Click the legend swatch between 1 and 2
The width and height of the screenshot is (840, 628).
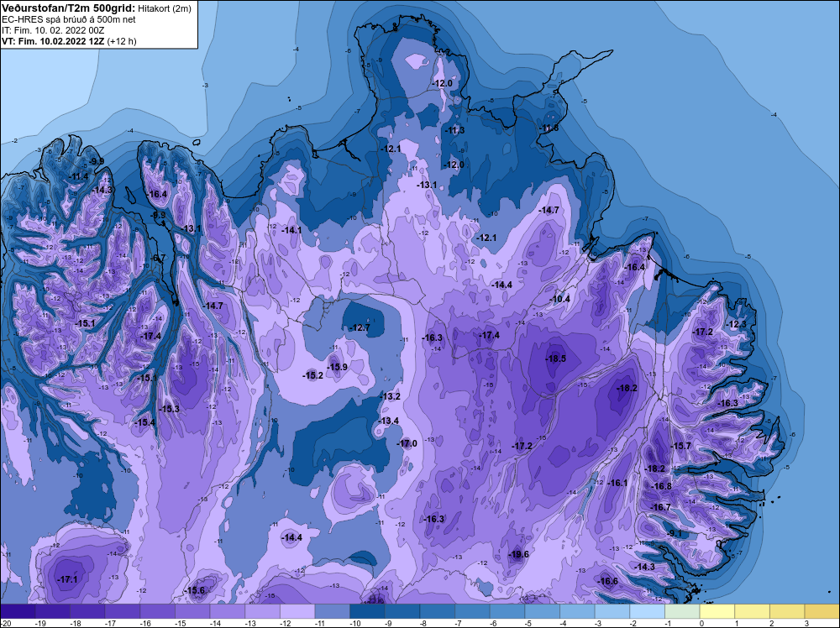pos(752,611)
